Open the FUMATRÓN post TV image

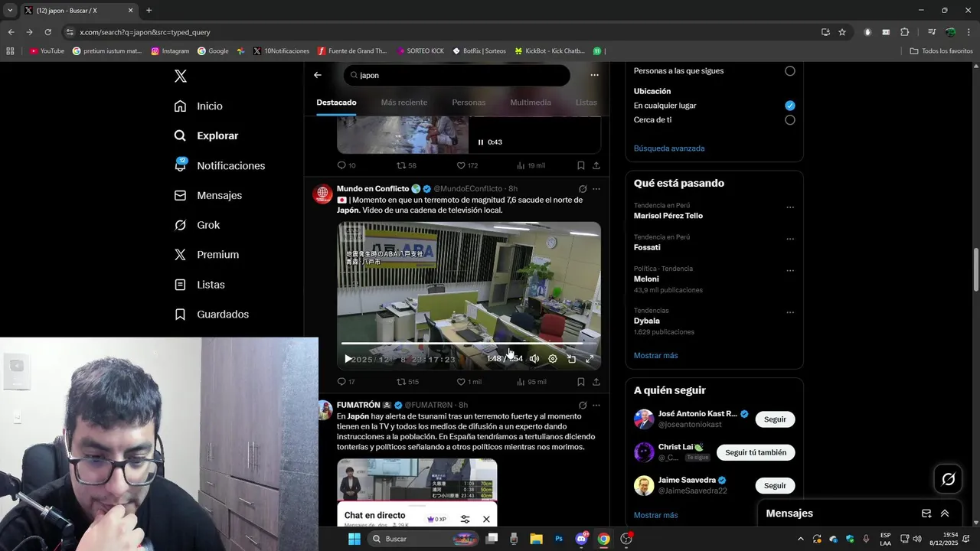coord(417,480)
